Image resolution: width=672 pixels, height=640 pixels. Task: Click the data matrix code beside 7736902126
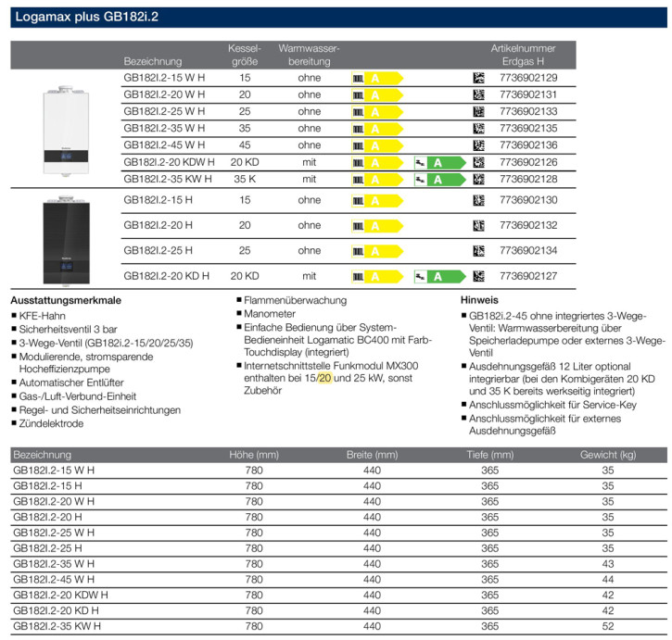pyautogui.click(x=478, y=162)
